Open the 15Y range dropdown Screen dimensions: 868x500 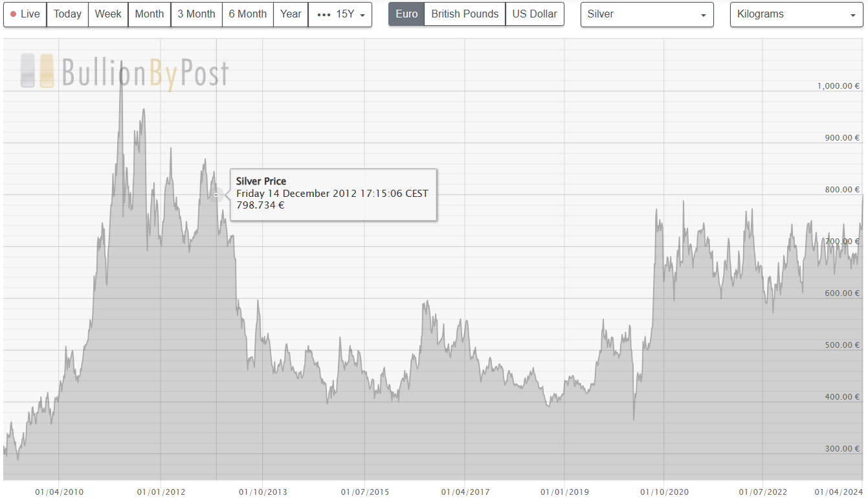click(340, 14)
